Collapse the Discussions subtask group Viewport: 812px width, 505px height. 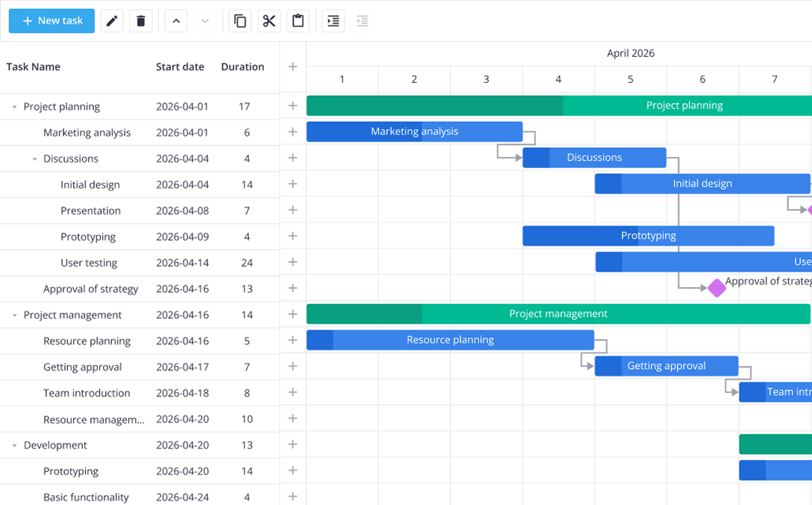point(34,159)
